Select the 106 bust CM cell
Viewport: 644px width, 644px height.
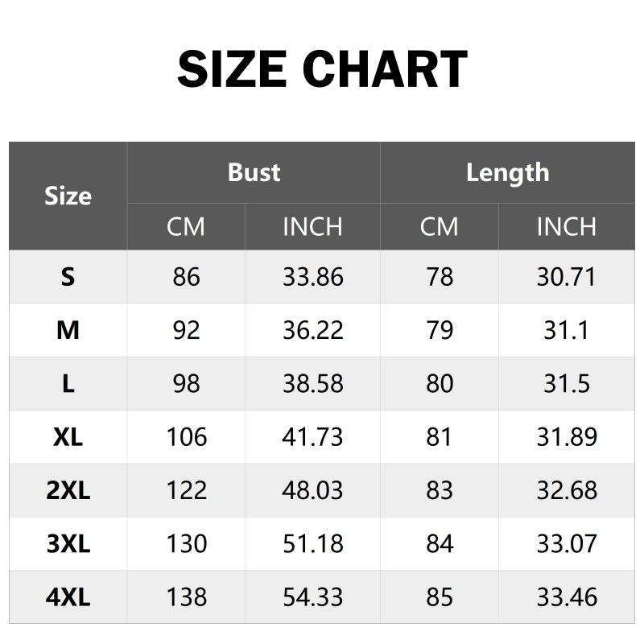click(186, 437)
